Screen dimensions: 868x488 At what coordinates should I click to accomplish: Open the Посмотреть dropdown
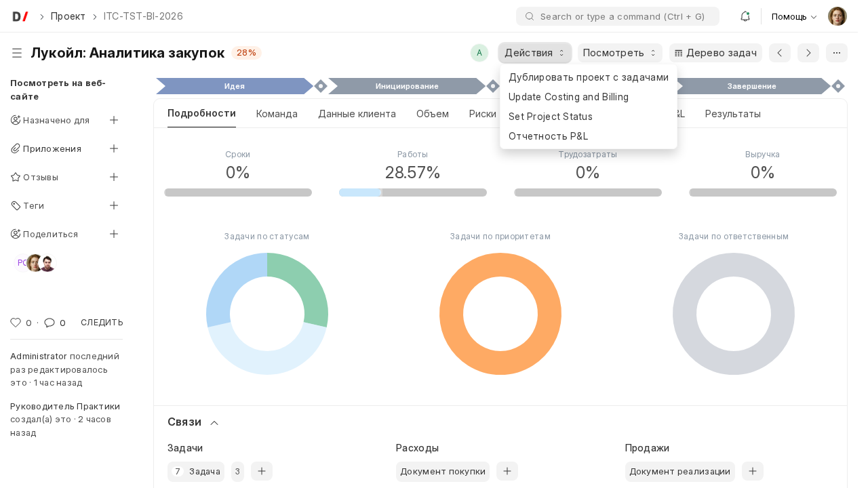(x=620, y=53)
